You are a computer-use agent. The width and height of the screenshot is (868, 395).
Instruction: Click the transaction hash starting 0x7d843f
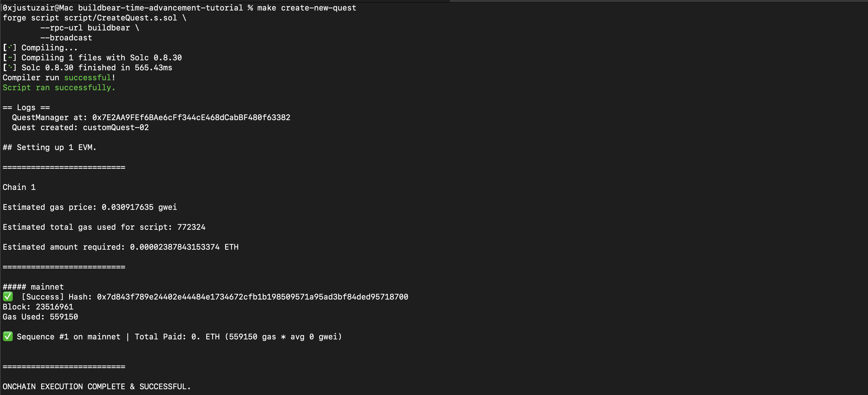point(252,297)
